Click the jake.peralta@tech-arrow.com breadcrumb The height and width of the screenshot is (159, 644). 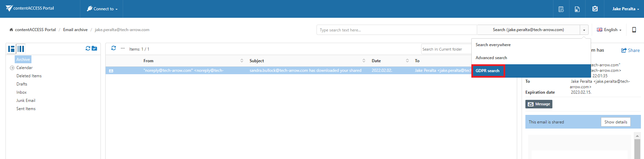coord(122,30)
